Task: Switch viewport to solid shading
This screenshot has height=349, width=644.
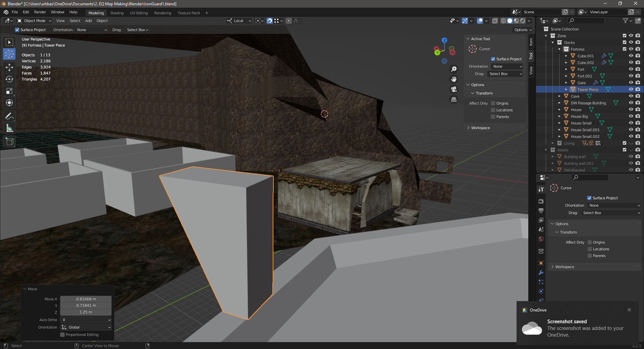Action: coord(509,21)
